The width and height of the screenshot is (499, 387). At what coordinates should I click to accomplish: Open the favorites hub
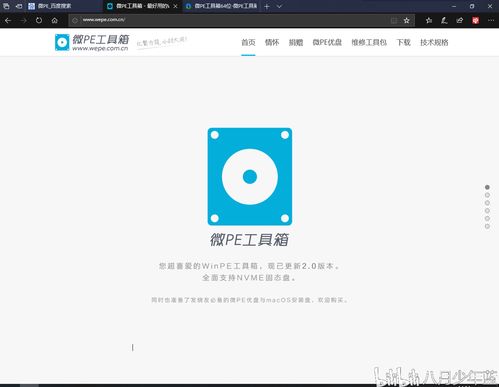click(429, 21)
